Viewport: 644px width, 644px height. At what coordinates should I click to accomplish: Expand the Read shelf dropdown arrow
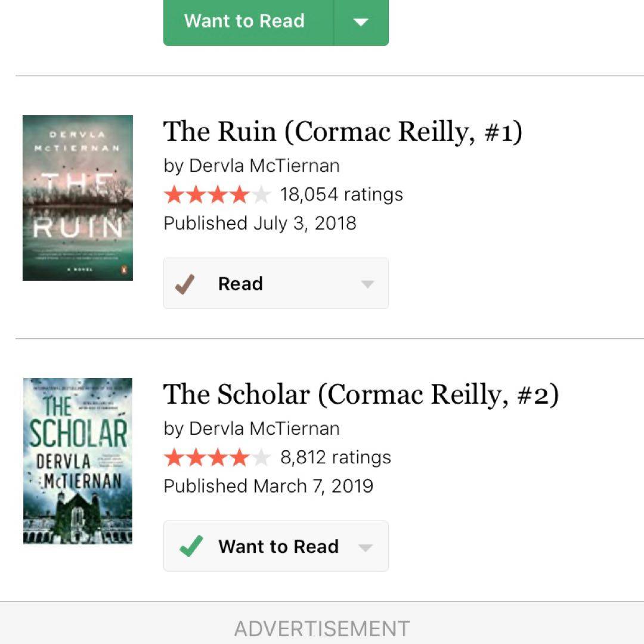click(x=367, y=284)
